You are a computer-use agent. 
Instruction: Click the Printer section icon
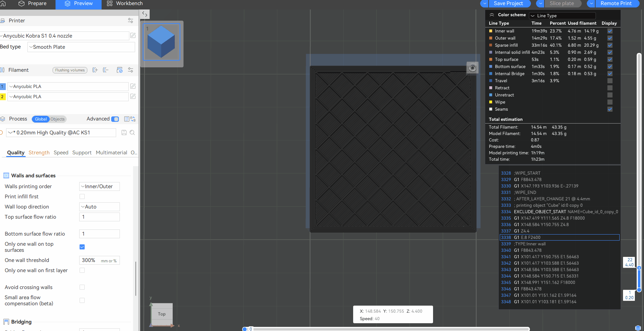(x=2, y=21)
